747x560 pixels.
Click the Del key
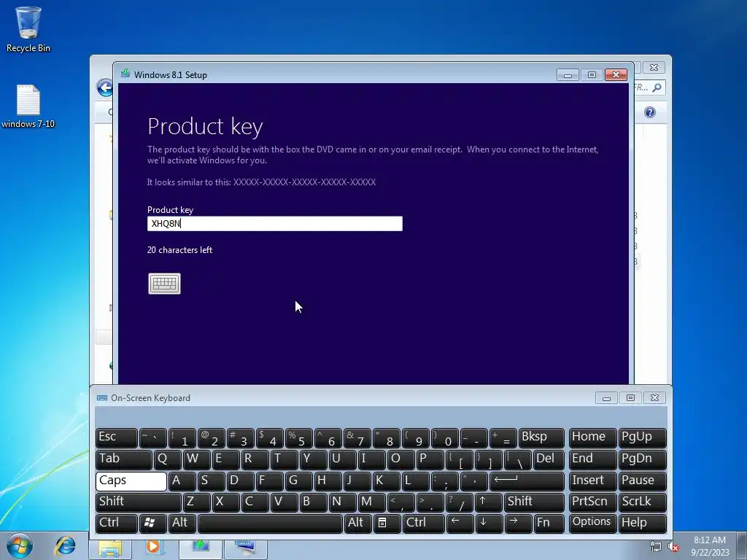(549, 459)
